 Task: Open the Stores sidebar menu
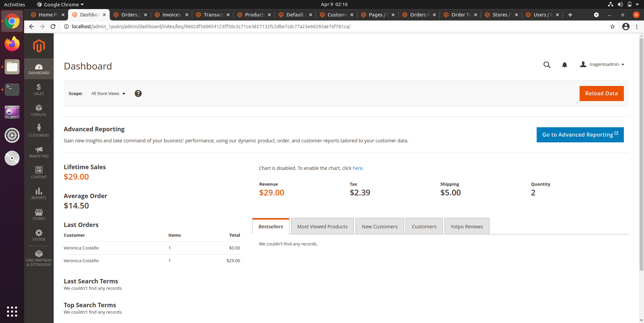pos(39,215)
